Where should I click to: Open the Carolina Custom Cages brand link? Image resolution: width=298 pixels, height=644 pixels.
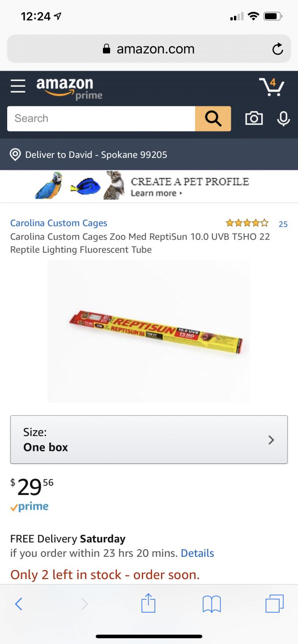click(x=59, y=223)
